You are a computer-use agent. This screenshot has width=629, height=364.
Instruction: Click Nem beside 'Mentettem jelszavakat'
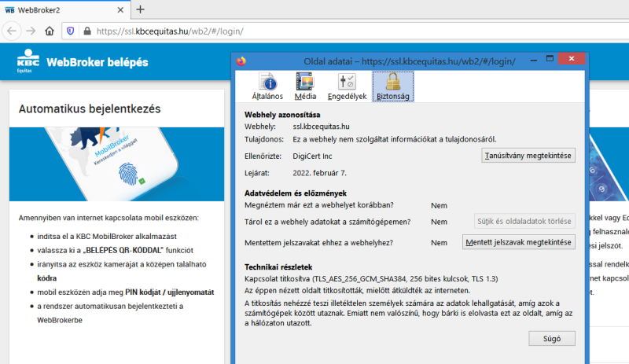[439, 243]
